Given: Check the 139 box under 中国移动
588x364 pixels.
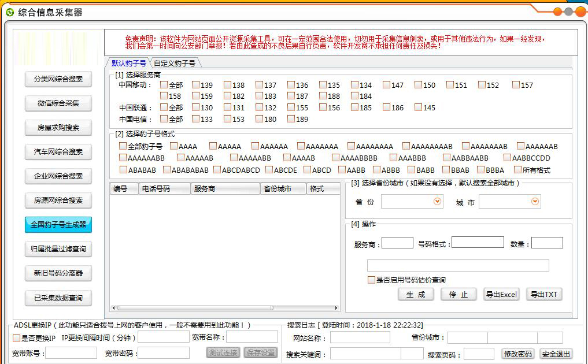Looking at the screenshot, I should click(196, 85).
